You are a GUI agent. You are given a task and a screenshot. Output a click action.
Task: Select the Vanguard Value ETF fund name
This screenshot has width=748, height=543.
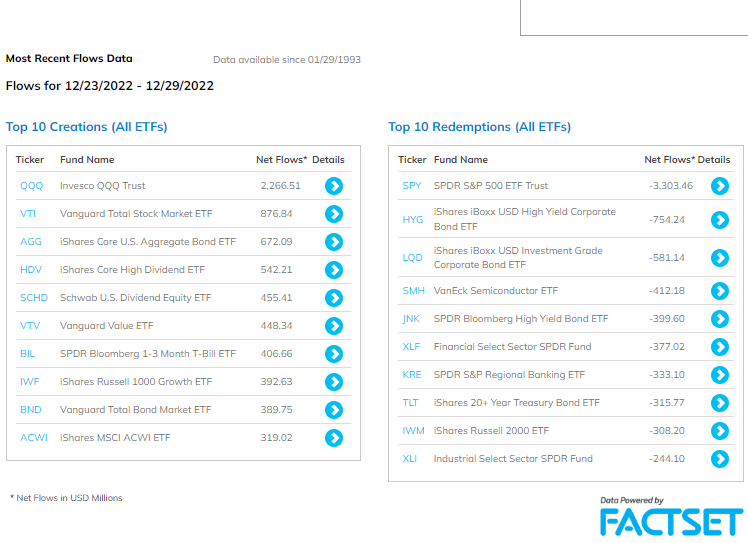[x=106, y=326]
